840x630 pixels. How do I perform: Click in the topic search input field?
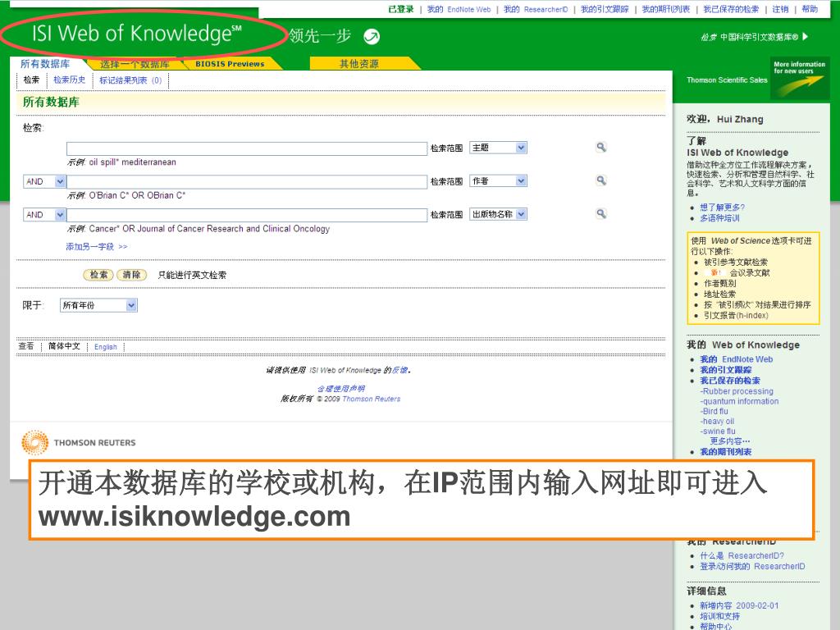click(247, 148)
